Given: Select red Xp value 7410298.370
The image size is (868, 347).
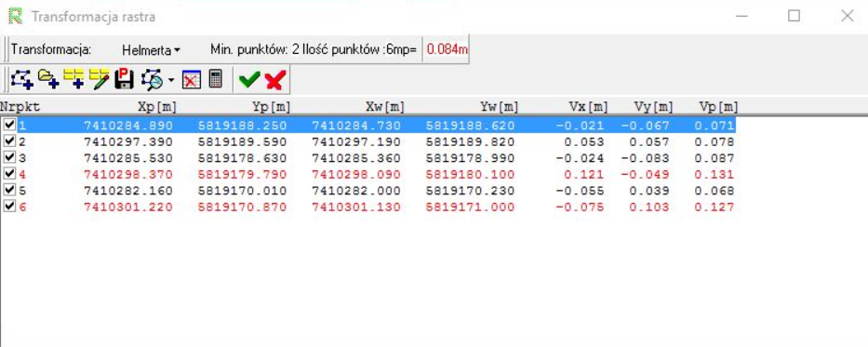Looking at the screenshot, I should point(128,175).
